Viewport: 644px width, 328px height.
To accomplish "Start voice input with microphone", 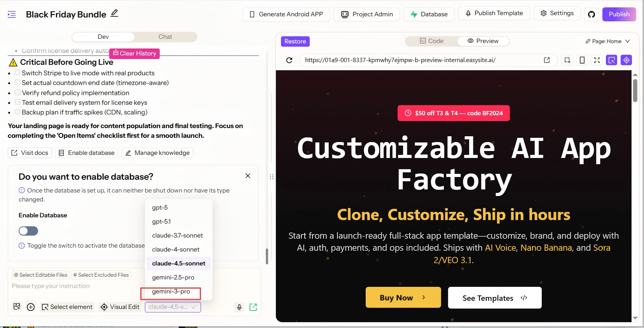I will click(x=239, y=307).
